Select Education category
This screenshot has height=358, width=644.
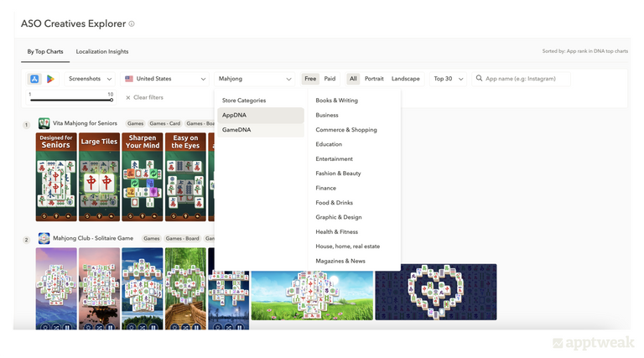pyautogui.click(x=329, y=144)
